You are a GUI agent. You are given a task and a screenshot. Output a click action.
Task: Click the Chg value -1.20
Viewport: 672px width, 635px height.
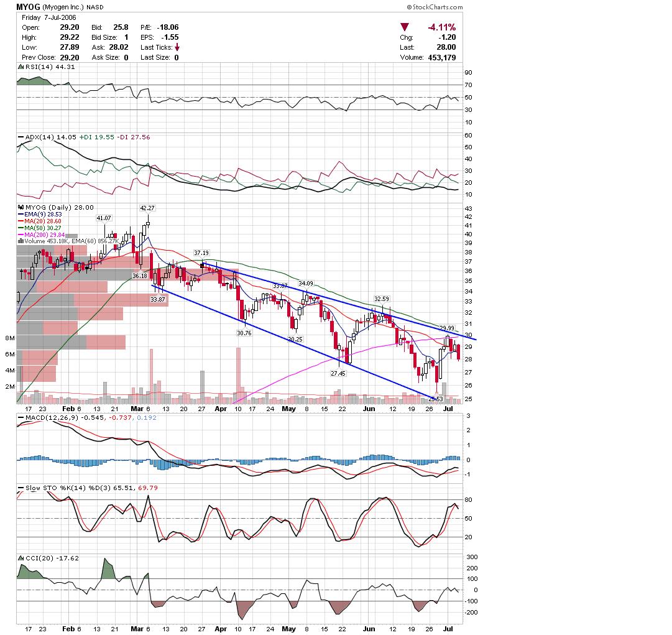click(447, 37)
